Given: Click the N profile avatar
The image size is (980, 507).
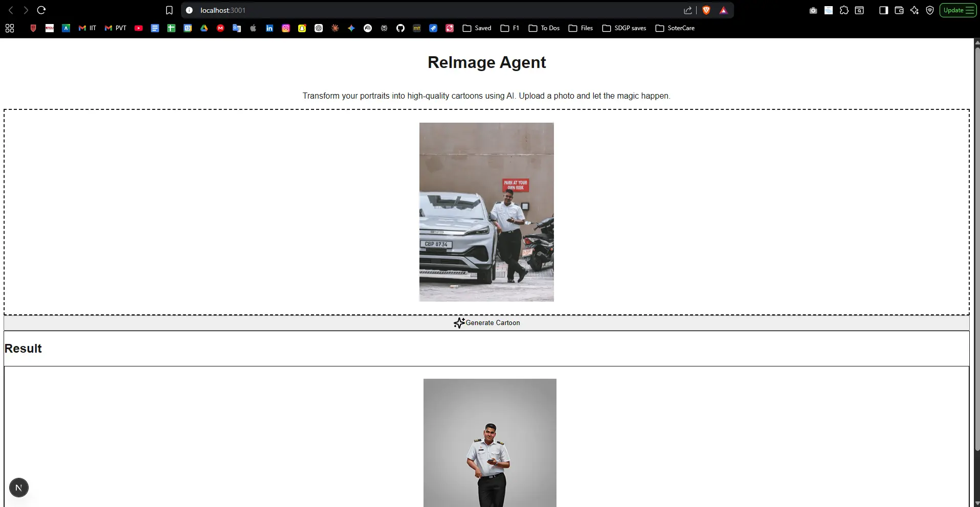Looking at the screenshot, I should click(x=19, y=487).
